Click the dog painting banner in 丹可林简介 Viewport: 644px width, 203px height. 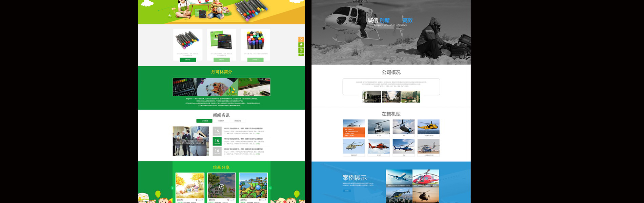click(x=217, y=87)
